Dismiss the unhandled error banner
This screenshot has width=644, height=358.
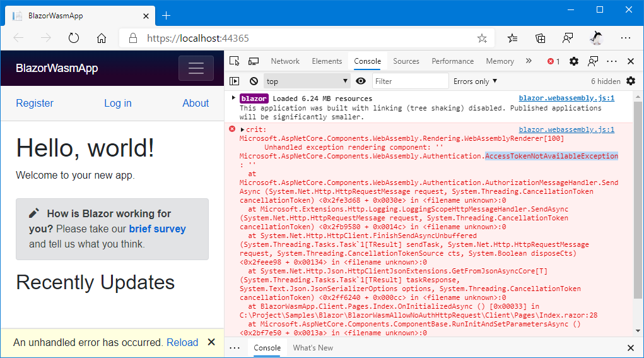pos(211,342)
